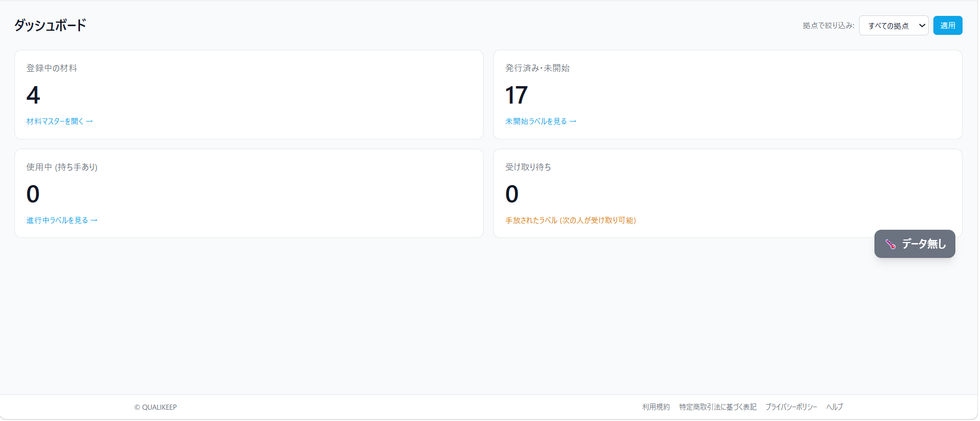Open the プライバシーポリシー footer link
Image resolution: width=980 pixels, height=421 pixels.
(x=791, y=407)
